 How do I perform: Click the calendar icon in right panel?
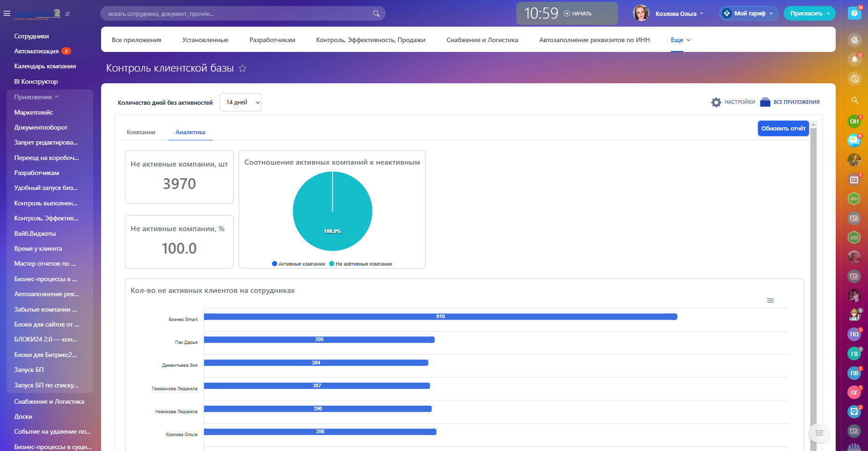point(854,179)
